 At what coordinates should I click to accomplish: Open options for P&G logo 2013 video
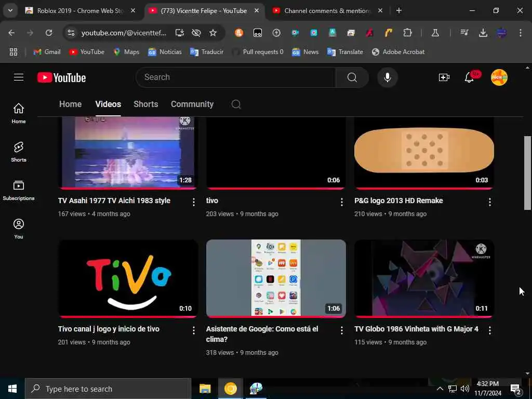pyautogui.click(x=489, y=202)
